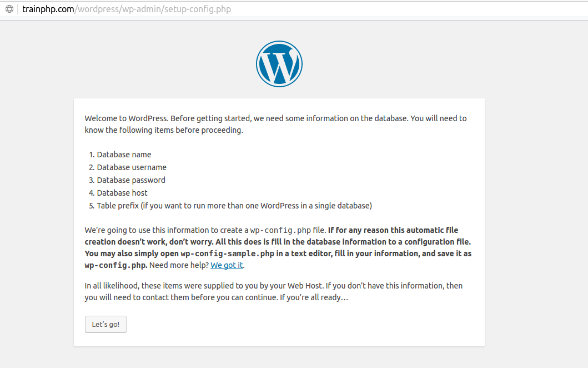Select the "Database username" list item

(132, 167)
